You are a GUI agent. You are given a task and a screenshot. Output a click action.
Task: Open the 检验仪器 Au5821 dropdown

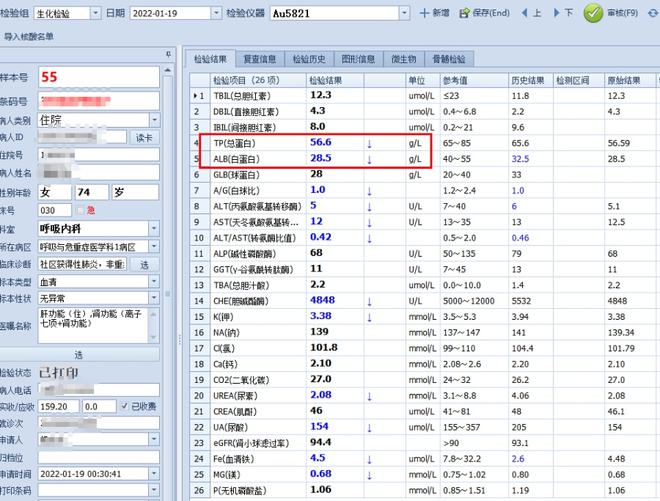(404, 13)
